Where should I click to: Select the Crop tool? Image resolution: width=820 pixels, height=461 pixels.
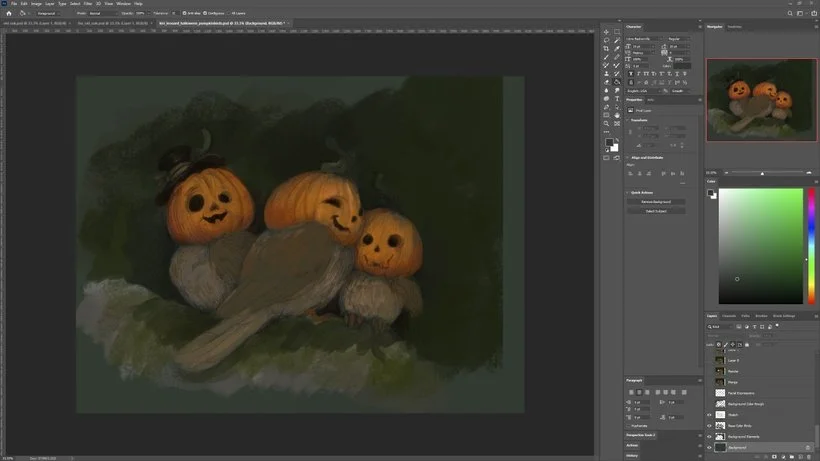[607, 48]
